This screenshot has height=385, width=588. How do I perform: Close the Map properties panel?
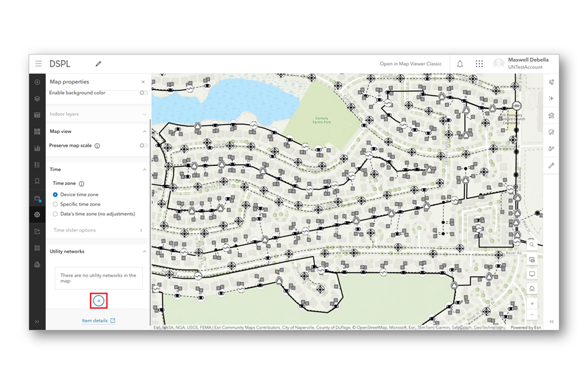[x=143, y=82]
